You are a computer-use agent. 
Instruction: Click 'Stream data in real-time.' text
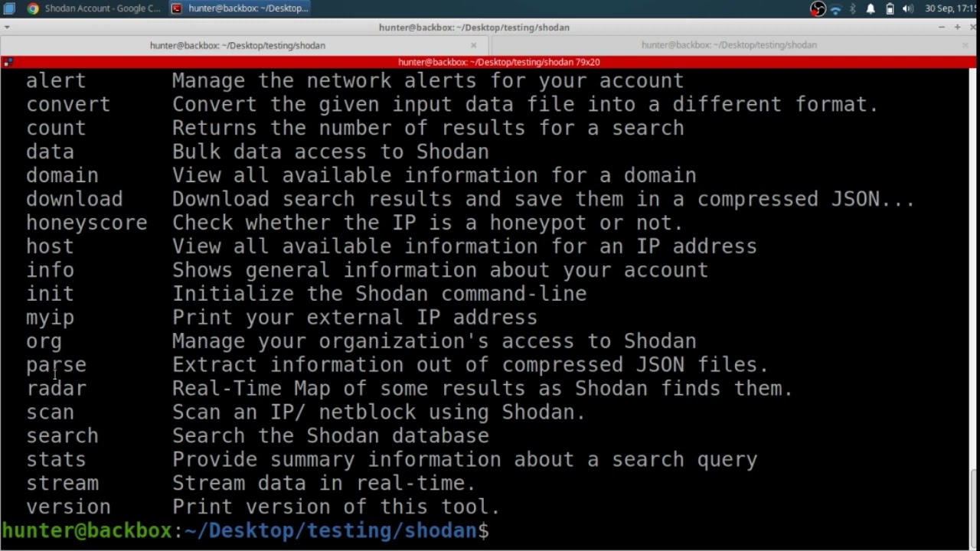click(x=324, y=484)
